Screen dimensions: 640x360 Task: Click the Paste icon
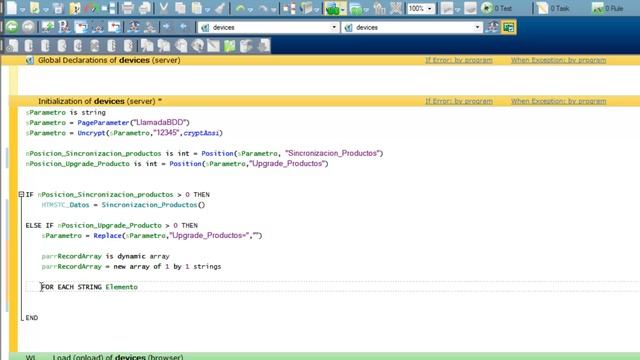pos(197,8)
